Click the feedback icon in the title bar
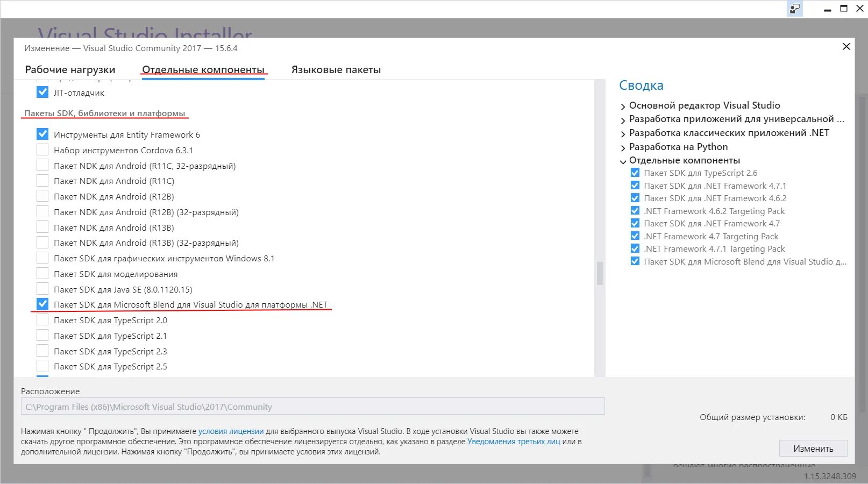 pyautogui.click(x=794, y=9)
